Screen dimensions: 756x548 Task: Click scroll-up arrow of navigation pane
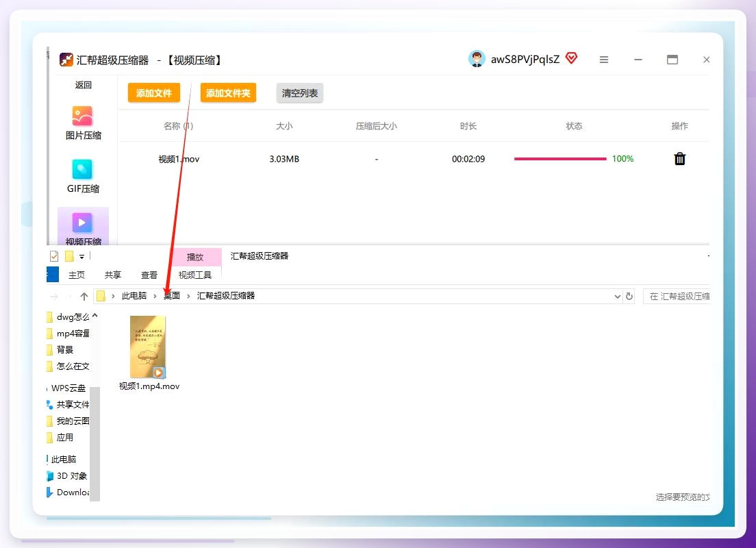pos(95,316)
